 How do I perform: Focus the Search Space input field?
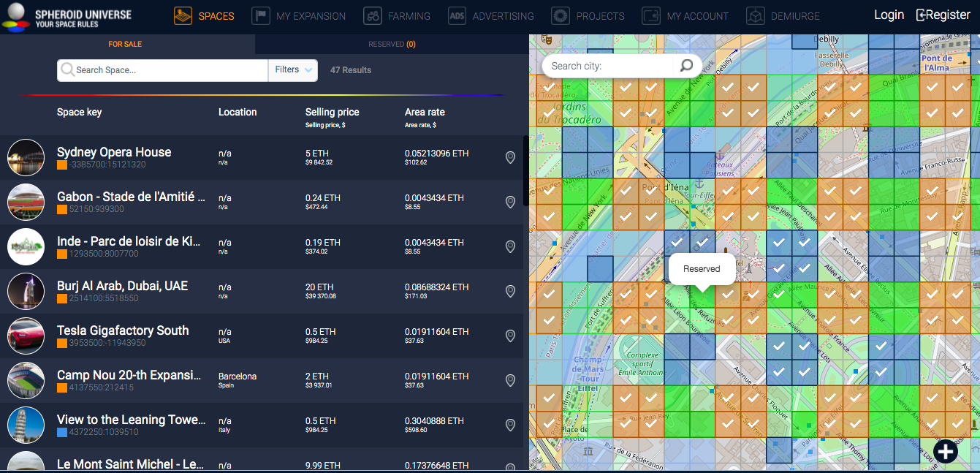163,70
